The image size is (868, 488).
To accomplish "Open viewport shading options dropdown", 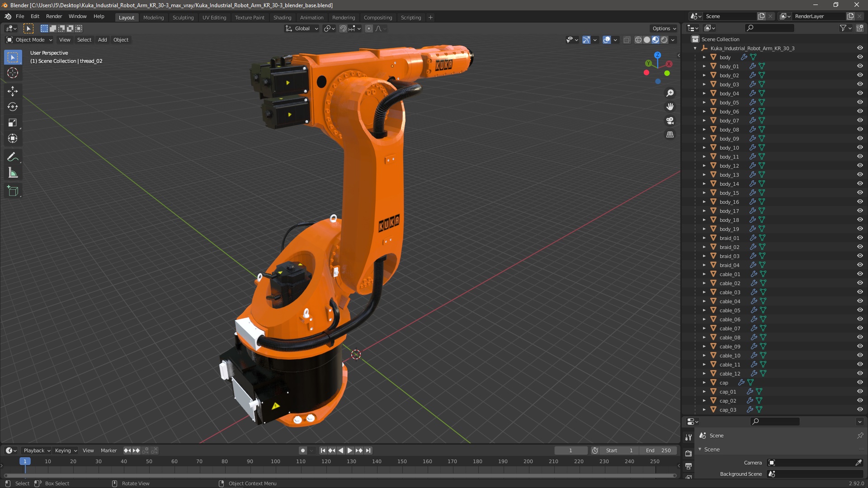I will [673, 40].
